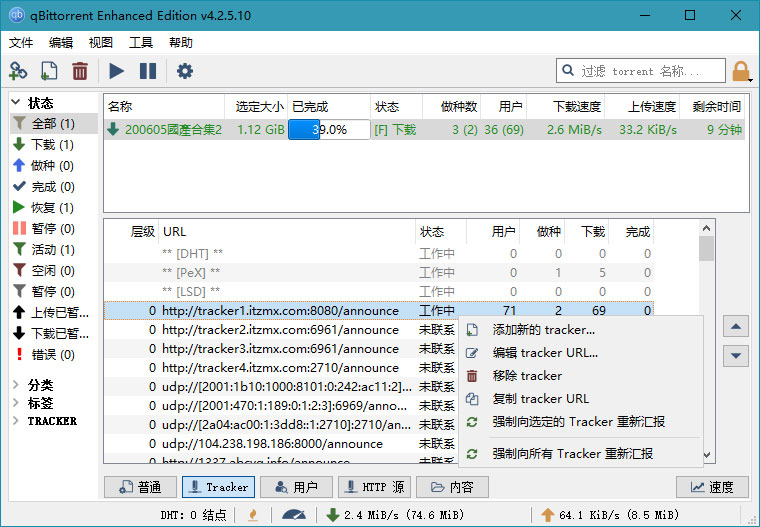Expand the 标签 section
The width and height of the screenshot is (760, 527).
pos(16,403)
